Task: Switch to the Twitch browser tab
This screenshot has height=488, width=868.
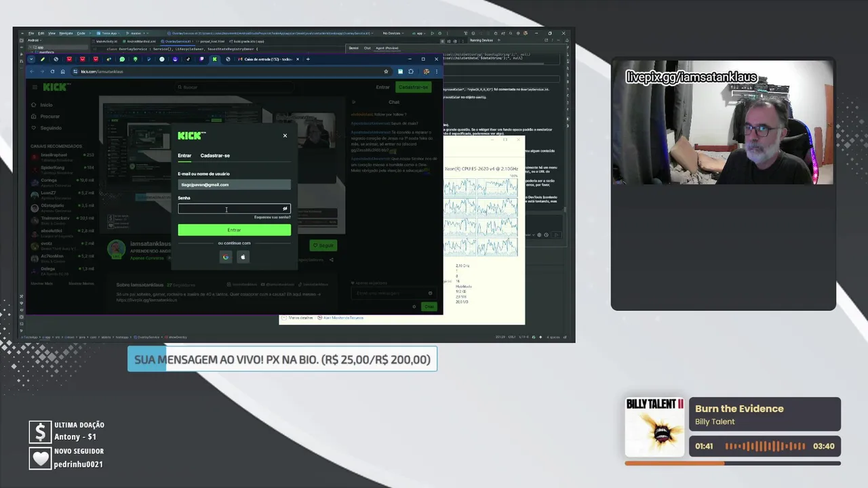Action: click(x=201, y=59)
